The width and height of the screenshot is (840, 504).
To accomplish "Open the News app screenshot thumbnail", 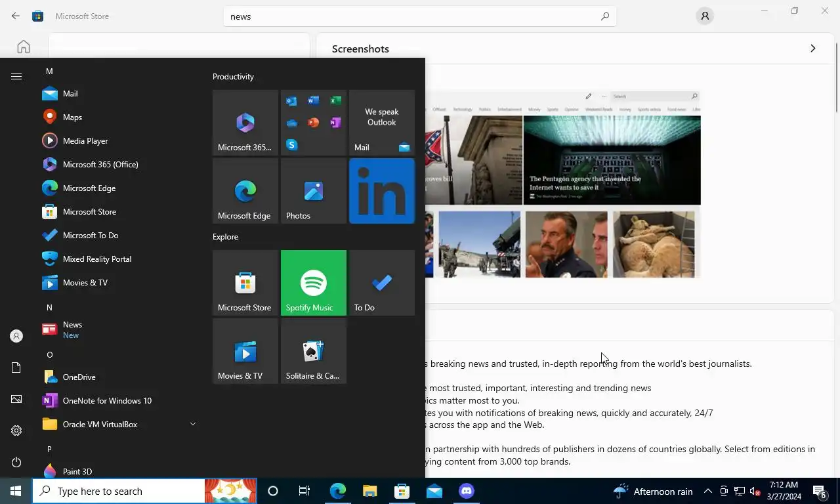I will point(563,184).
